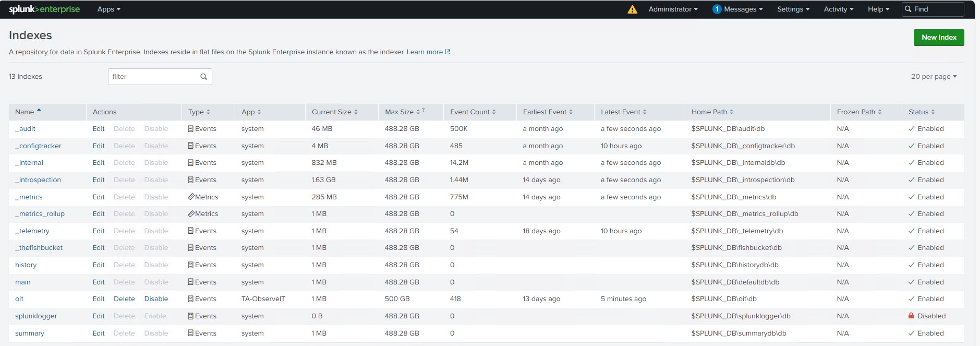This screenshot has height=346, width=980.
Task: Enable the splunklogger index
Action: coord(155,316)
